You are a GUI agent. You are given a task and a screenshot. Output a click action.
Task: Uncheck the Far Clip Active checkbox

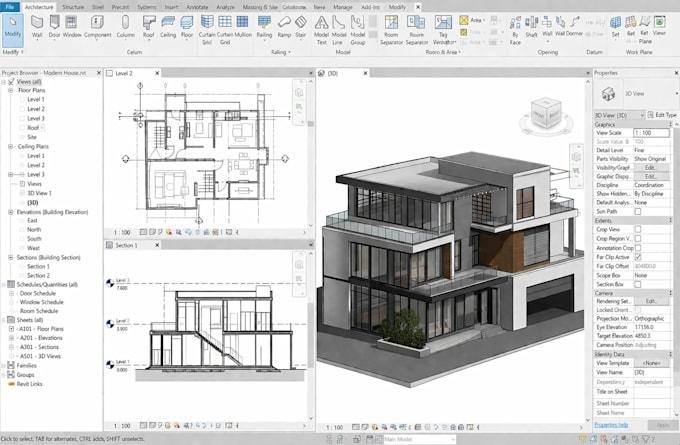coord(638,257)
